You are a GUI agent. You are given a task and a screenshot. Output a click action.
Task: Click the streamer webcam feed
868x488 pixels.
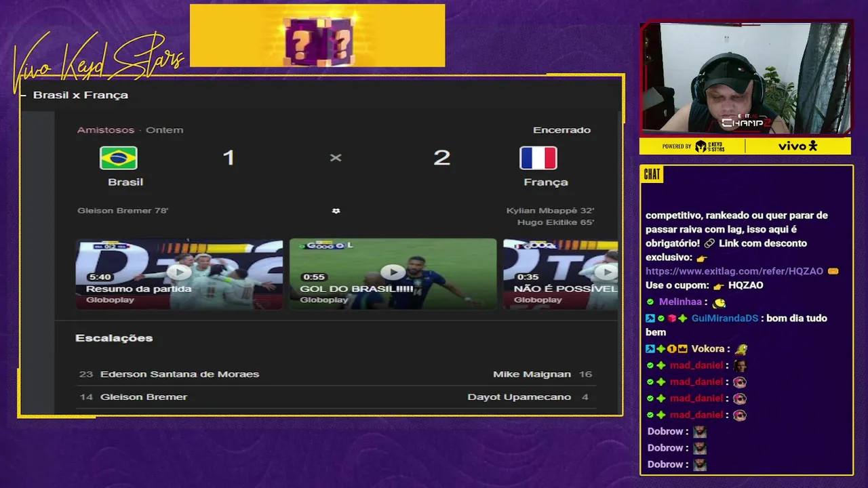745,78
